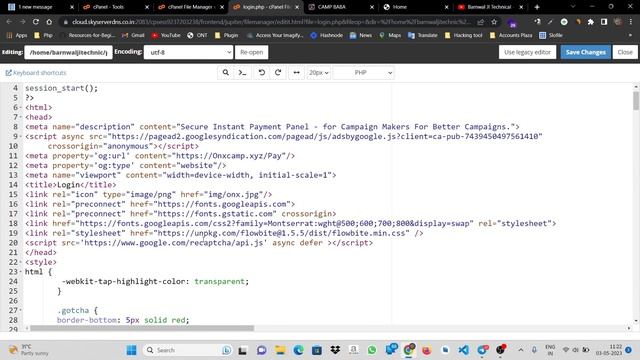Open the Hashnode bookmark
This screenshot has width=640, height=360.
[327, 36]
